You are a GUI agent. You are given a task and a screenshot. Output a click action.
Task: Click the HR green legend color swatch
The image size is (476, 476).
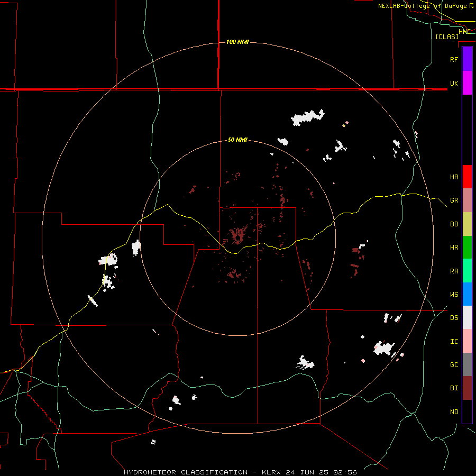(x=467, y=248)
